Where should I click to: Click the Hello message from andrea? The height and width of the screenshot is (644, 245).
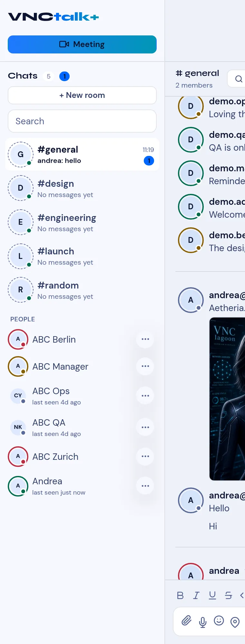pyautogui.click(x=219, y=508)
